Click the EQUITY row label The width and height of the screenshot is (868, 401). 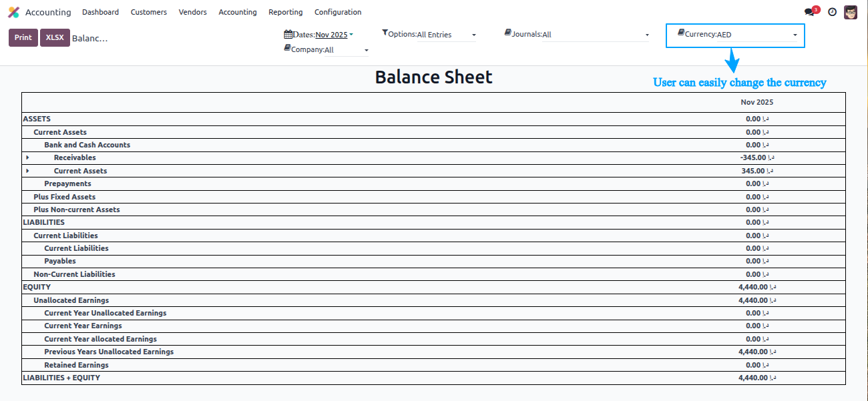(x=37, y=287)
